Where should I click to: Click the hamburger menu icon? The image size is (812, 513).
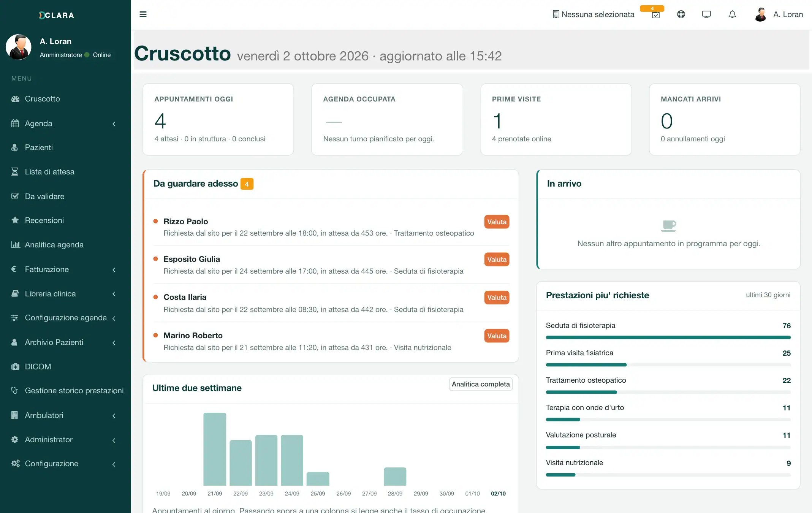click(x=143, y=14)
